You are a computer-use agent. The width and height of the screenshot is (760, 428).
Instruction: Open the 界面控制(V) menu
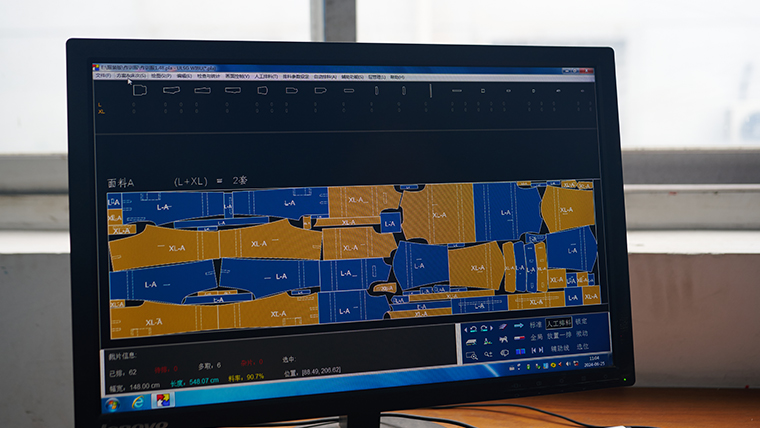tap(237, 76)
